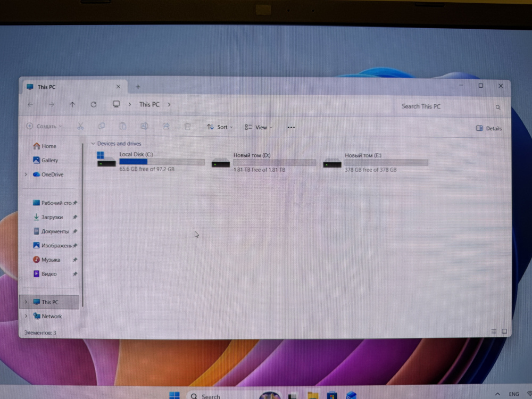532x399 pixels.
Task: Switch to large thumbnails view in status bar
Action: tap(504, 331)
